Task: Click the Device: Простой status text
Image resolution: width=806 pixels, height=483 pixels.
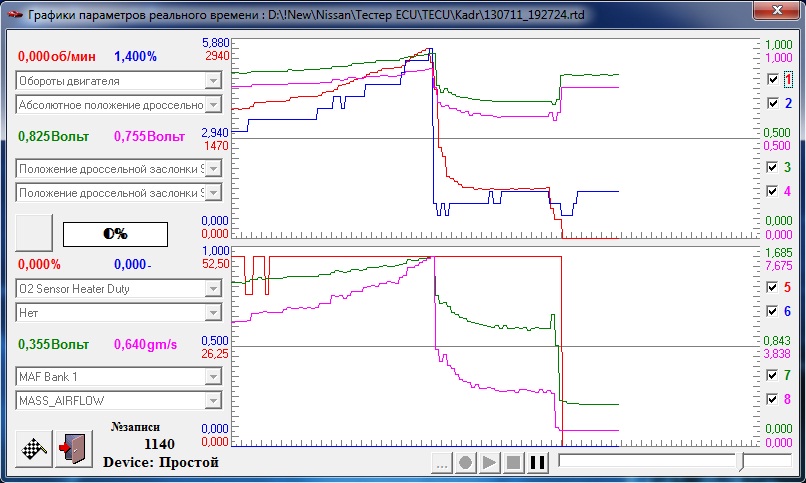Action: [x=161, y=462]
